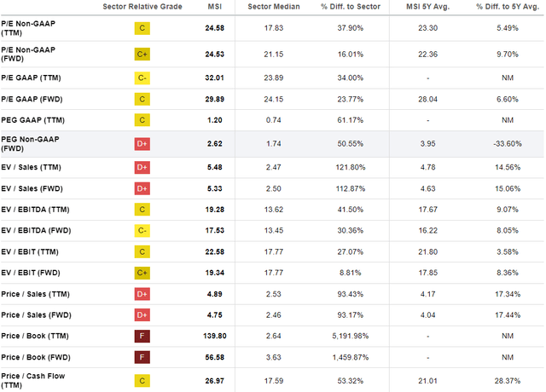
Task: Click the C- grade badge for P/E GAAP (TTM)
Action: click(x=142, y=78)
